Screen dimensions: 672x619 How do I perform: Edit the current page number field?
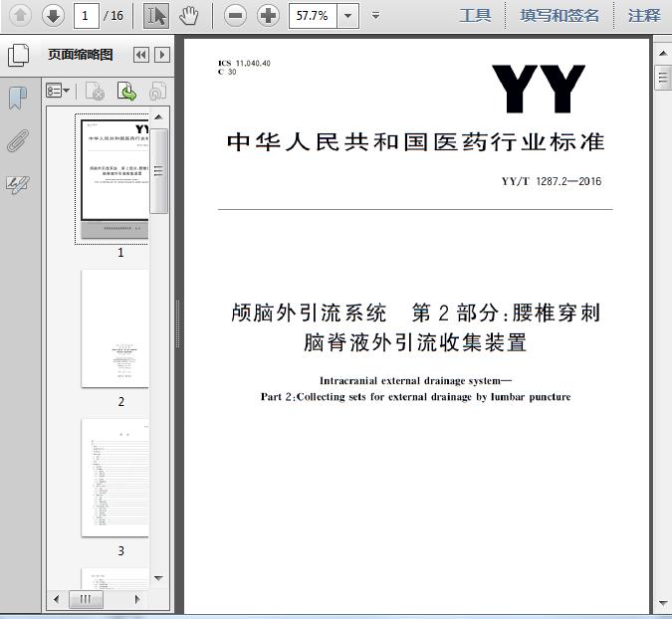(87, 16)
